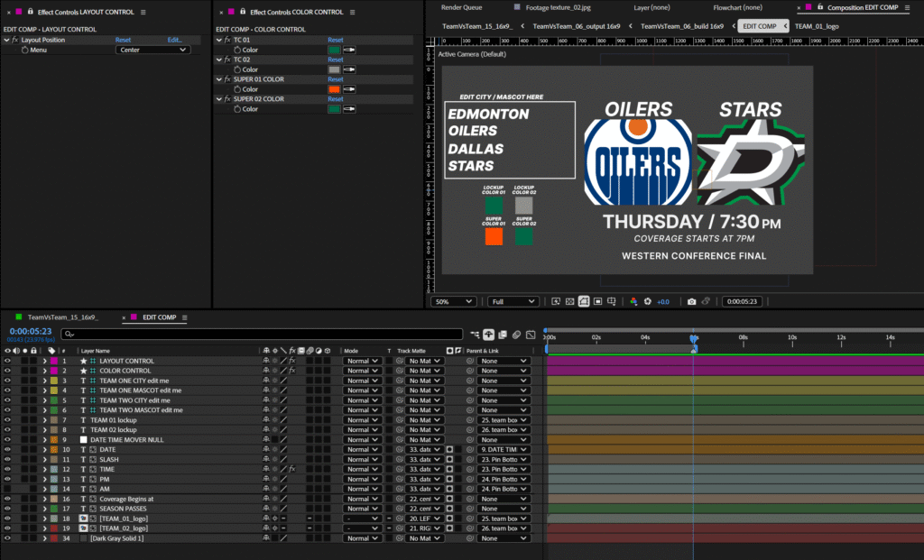Click the timeline layer search field
924x560 pixels.
coord(262,335)
